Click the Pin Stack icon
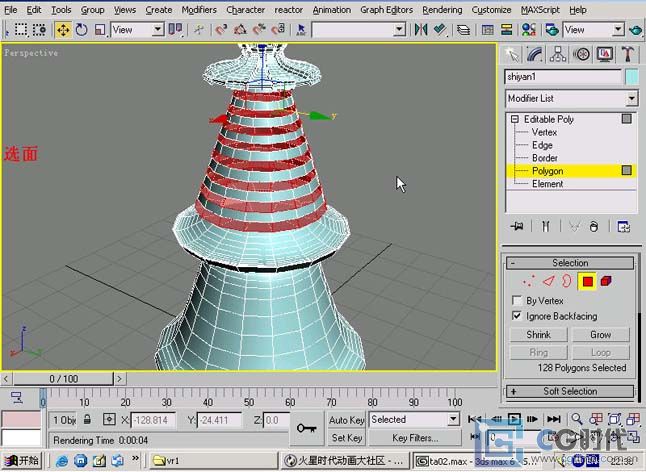Image resolution: width=646 pixels, height=472 pixels. coord(517,226)
